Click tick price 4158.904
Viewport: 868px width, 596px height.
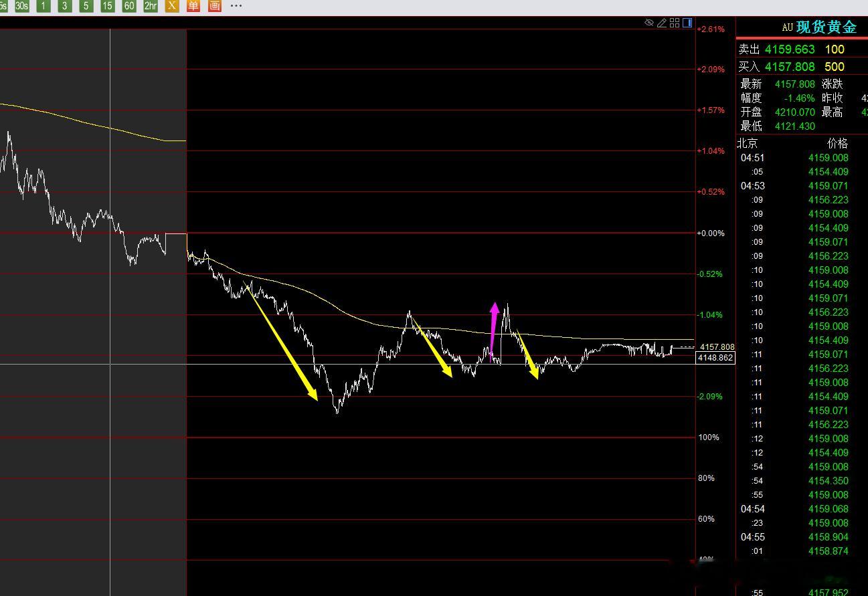[x=829, y=537]
